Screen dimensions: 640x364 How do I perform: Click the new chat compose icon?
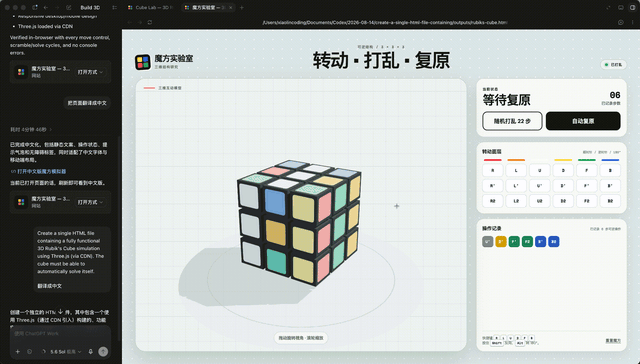[69, 7]
